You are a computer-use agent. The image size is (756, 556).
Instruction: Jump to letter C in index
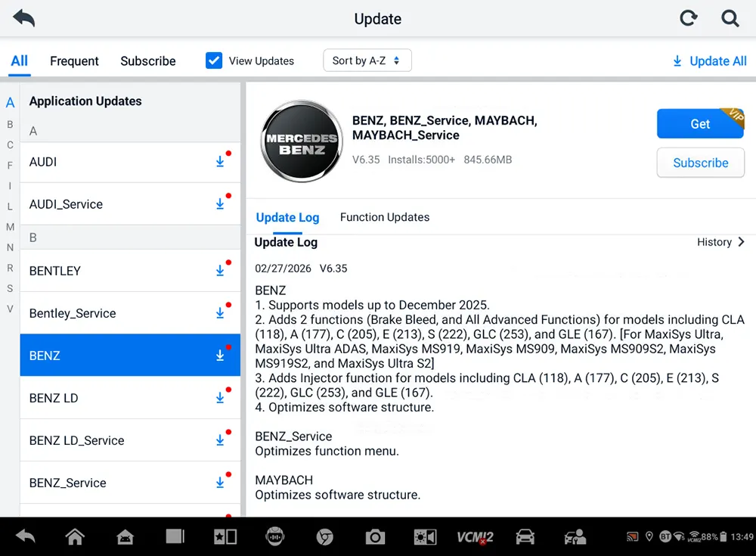point(10,144)
